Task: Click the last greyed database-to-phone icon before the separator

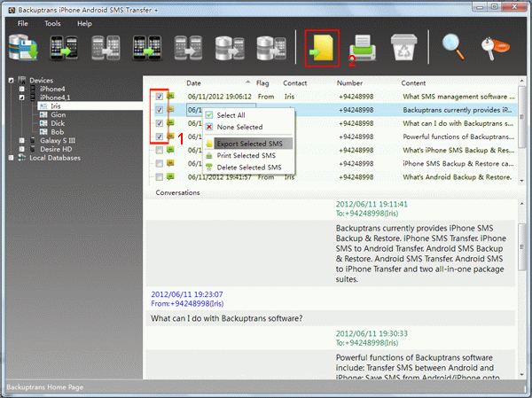Action: point(271,48)
